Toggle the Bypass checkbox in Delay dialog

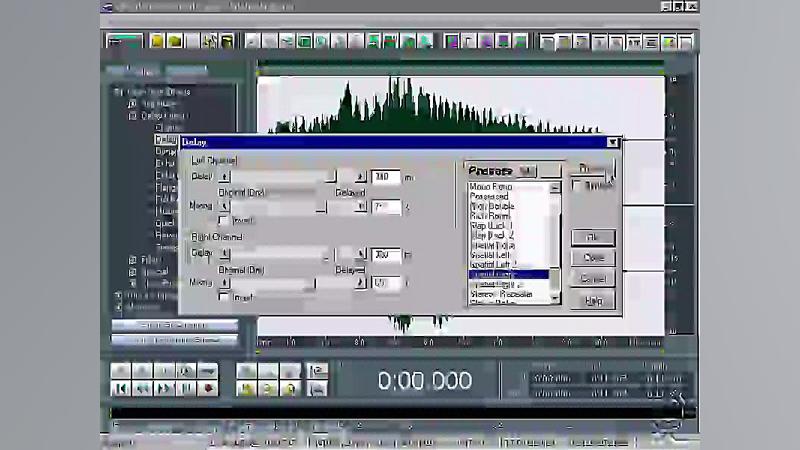point(577,185)
